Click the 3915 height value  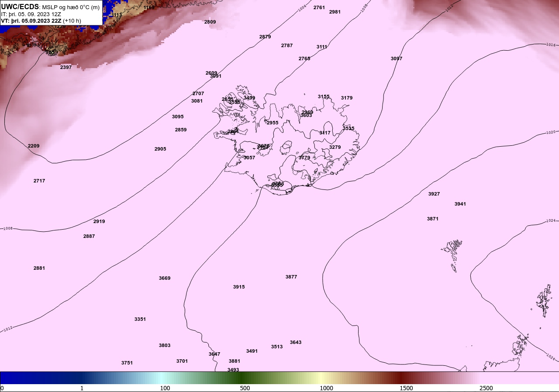tap(239, 287)
